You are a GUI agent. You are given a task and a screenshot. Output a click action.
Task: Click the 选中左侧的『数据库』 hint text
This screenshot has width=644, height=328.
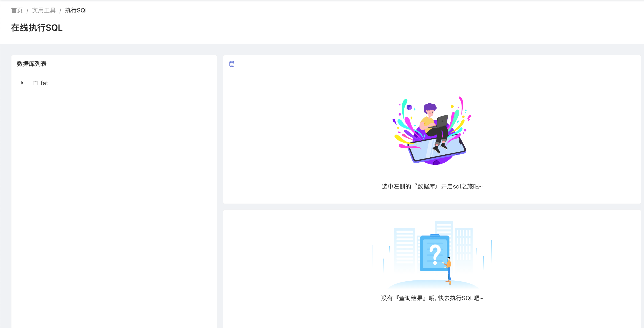(432, 186)
